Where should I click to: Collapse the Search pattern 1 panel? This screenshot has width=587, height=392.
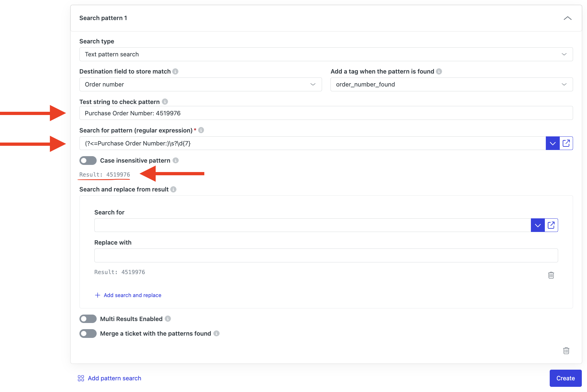(567, 18)
